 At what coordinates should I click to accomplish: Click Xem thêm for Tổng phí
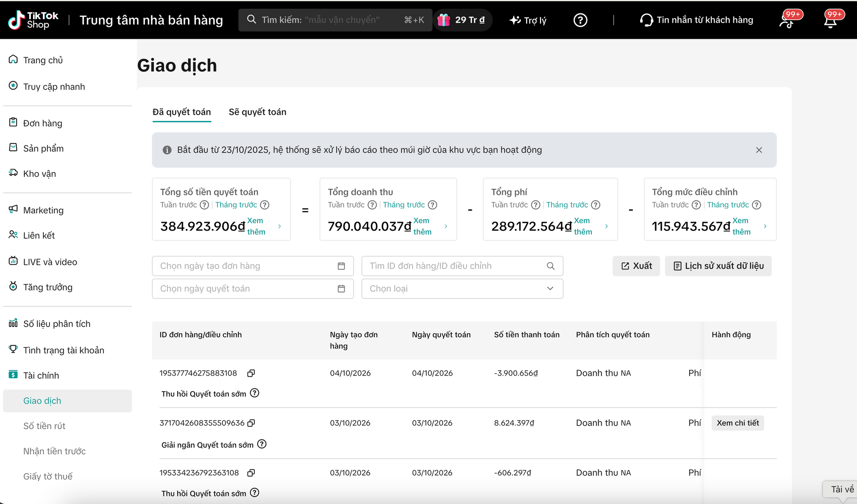[x=583, y=226]
